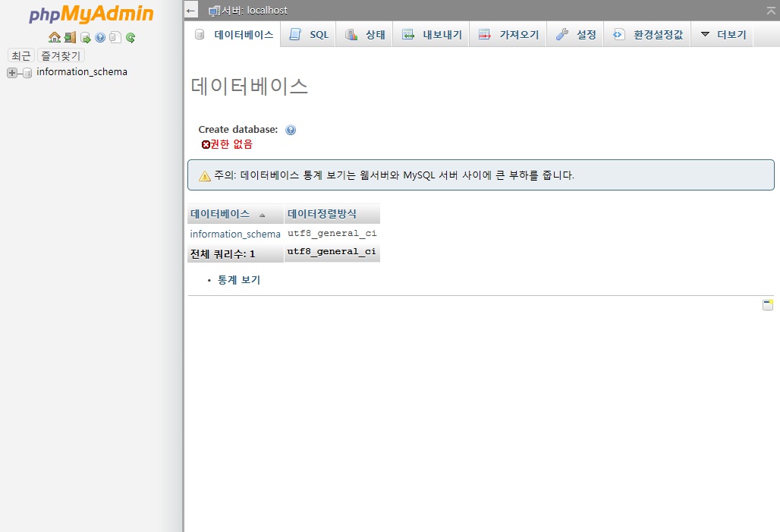
Task: Open the 상태 tab
Action: pyautogui.click(x=365, y=34)
